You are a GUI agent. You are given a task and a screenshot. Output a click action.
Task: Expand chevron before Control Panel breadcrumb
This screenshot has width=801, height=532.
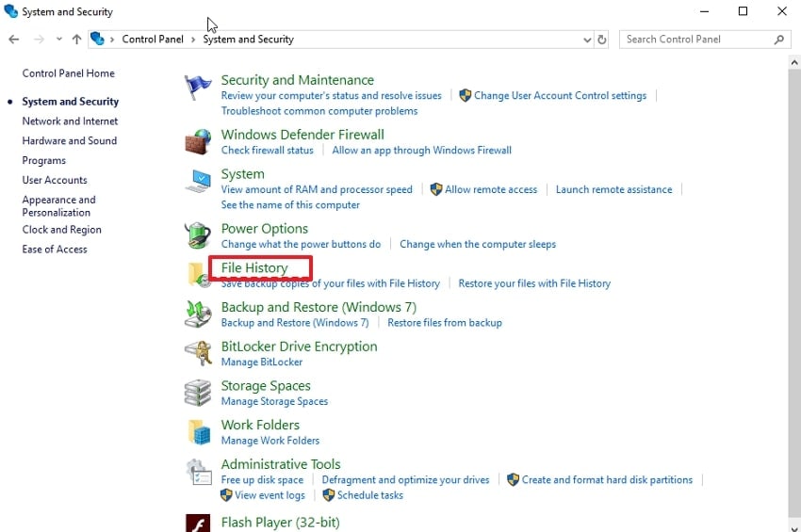pyautogui.click(x=112, y=40)
